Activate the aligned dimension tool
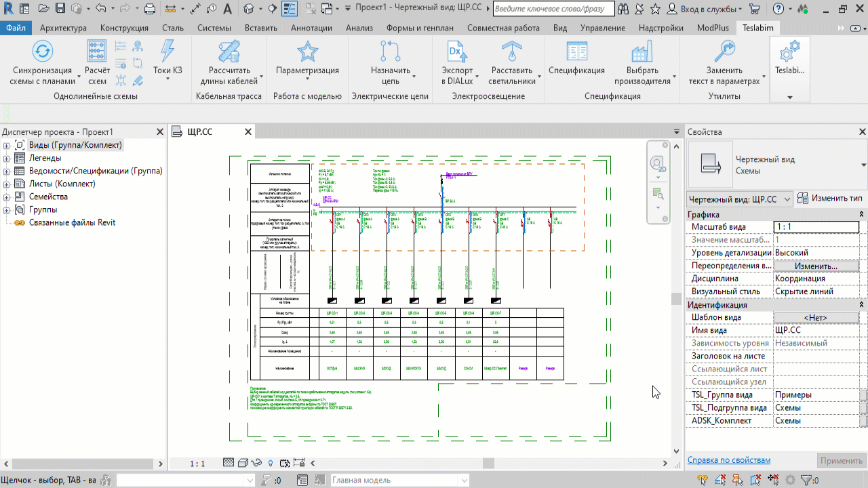This screenshot has width=868, height=488. click(x=195, y=9)
